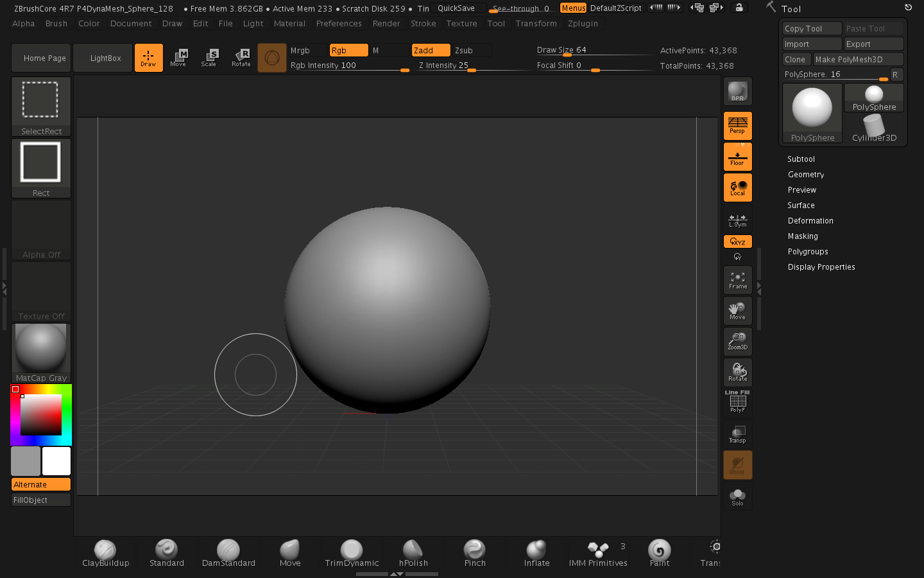
Task: Click the QuickSave button
Action: (458, 8)
